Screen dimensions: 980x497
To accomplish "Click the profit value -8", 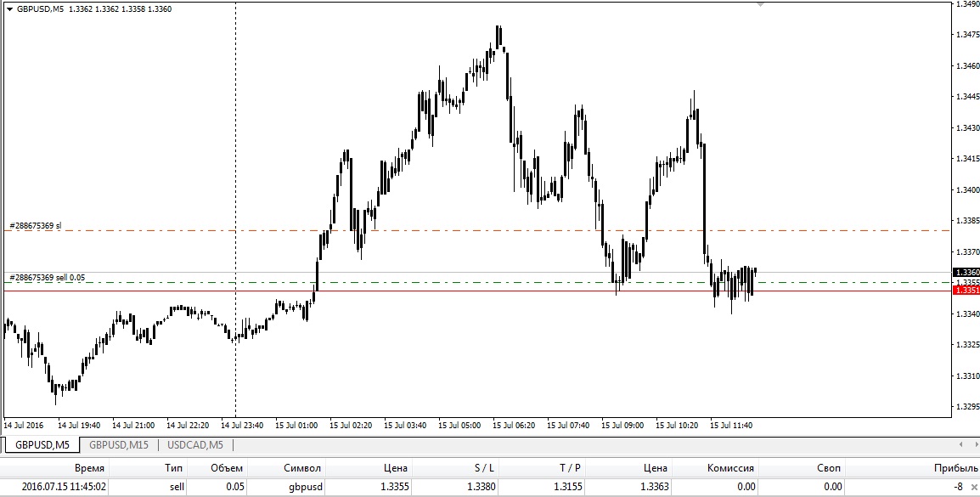I will pyautogui.click(x=958, y=486).
